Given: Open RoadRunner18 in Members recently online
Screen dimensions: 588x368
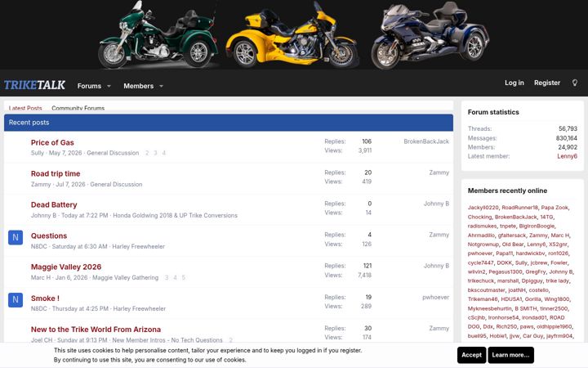Looking at the screenshot, I should coord(519,207).
